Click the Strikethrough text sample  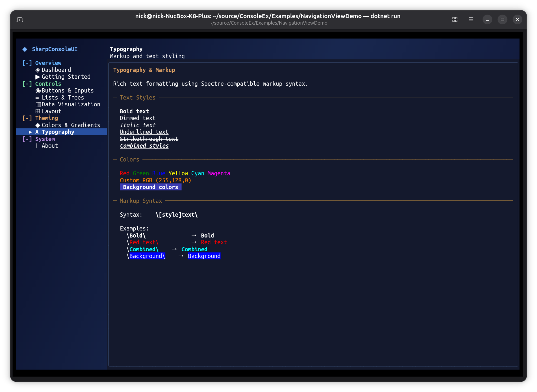(149, 139)
